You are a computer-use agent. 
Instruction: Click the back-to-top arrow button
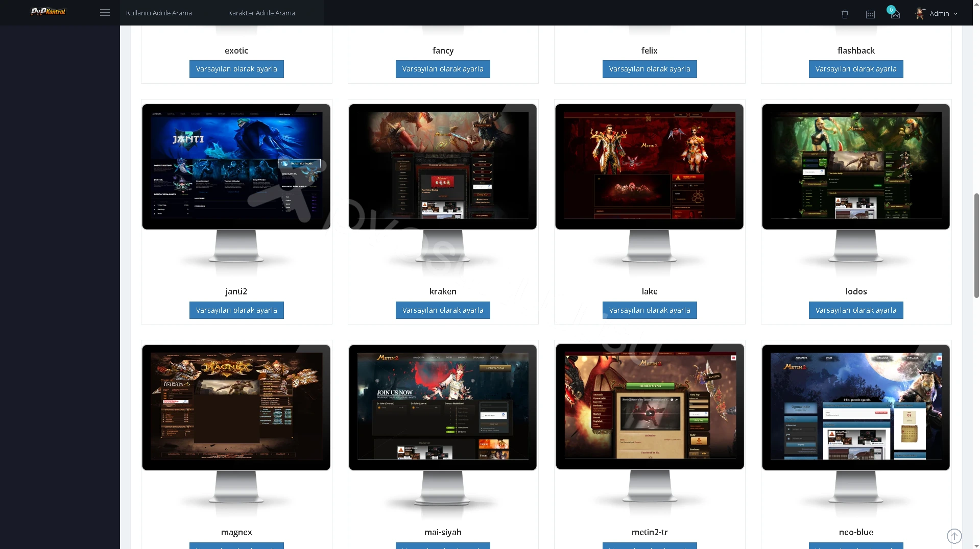pos(954,536)
